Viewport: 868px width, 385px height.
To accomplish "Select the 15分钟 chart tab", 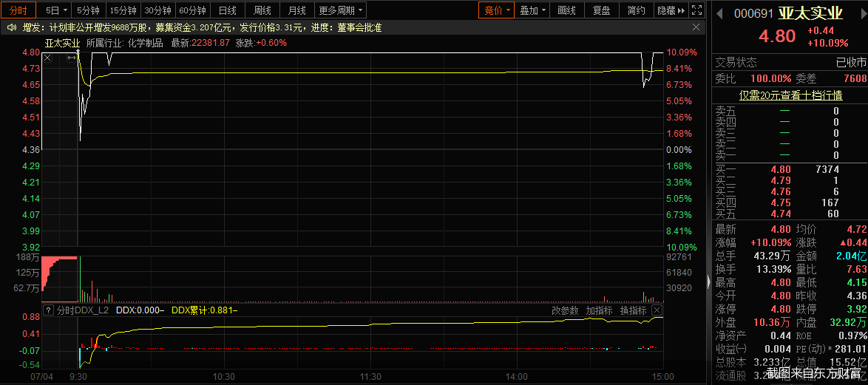I will pos(123,10).
